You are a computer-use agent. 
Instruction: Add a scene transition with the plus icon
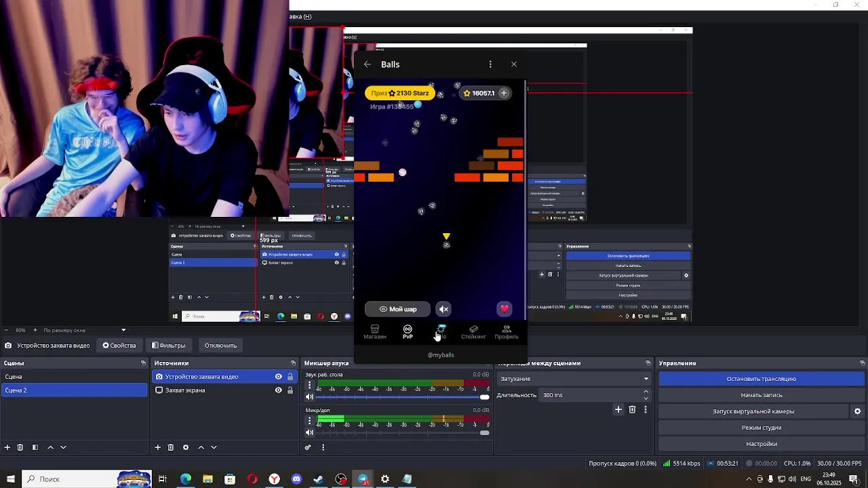(x=618, y=409)
